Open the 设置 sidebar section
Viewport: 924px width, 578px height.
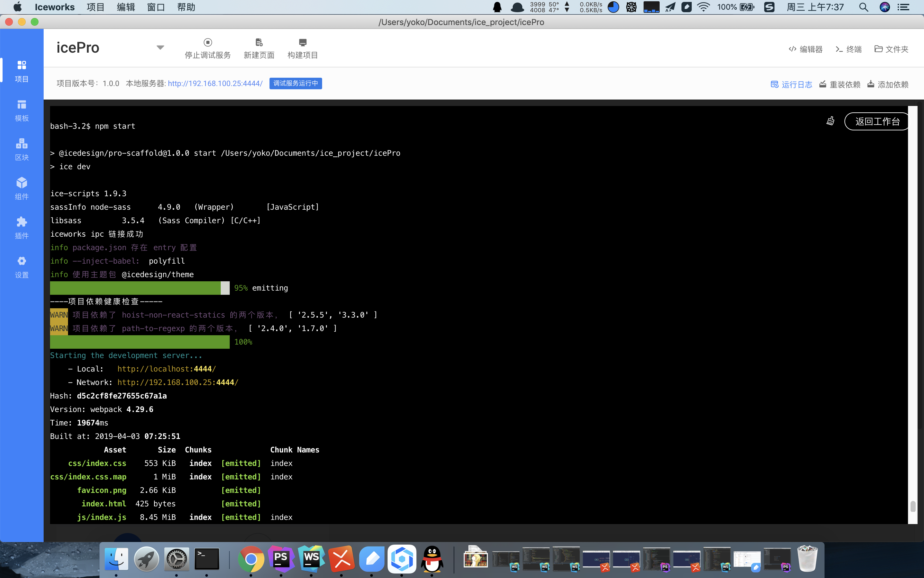22,267
